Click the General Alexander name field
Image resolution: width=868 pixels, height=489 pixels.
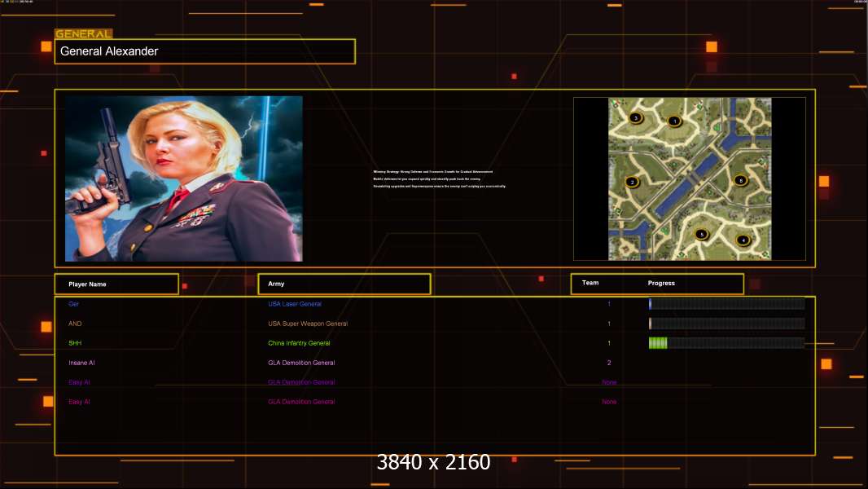point(205,51)
